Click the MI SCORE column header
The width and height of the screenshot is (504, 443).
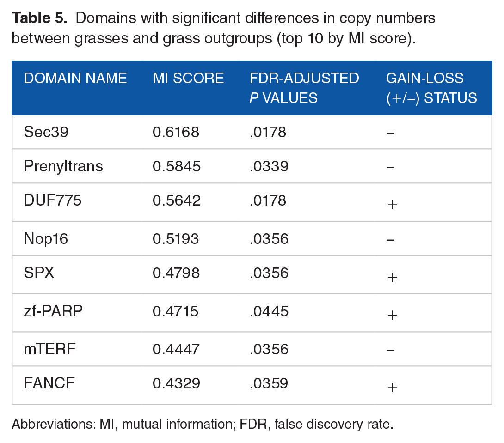(188, 79)
